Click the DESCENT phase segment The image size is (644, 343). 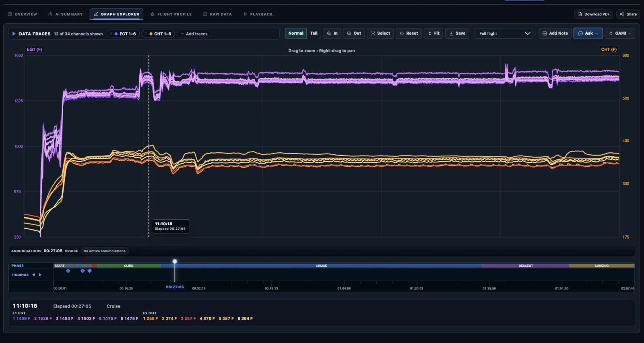click(x=526, y=266)
